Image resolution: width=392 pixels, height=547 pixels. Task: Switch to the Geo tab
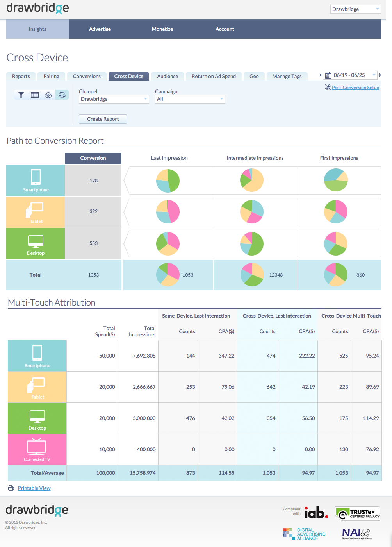pos(254,76)
